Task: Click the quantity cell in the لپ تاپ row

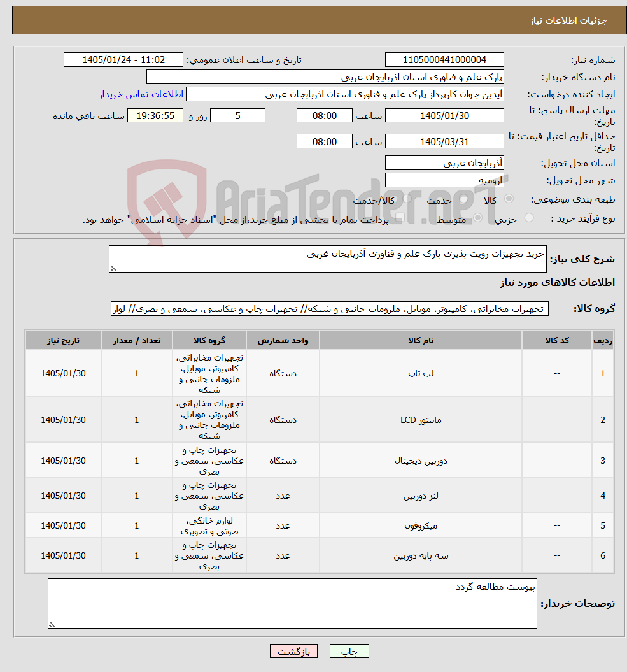Action: tap(137, 373)
